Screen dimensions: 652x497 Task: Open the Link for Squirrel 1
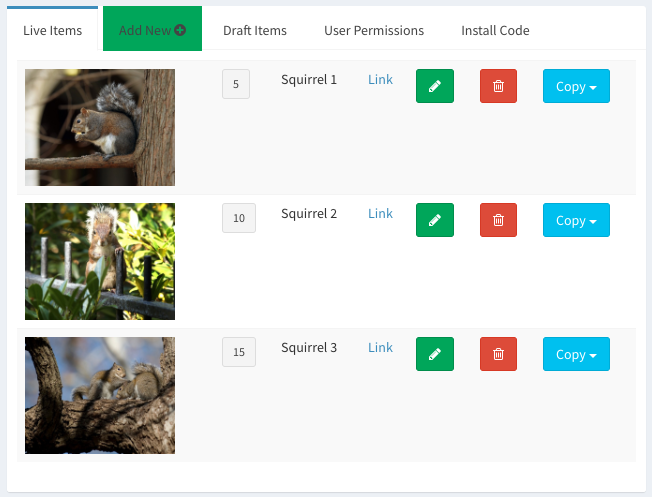[x=380, y=79]
